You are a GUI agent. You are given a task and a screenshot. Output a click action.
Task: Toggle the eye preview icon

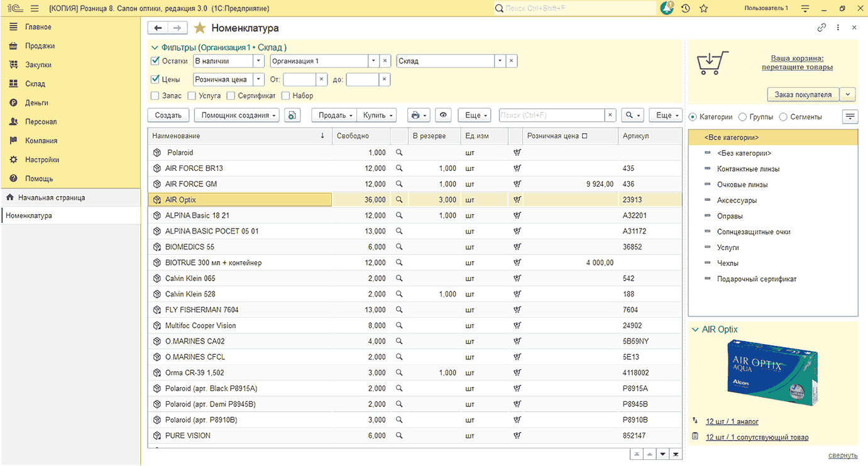(444, 115)
